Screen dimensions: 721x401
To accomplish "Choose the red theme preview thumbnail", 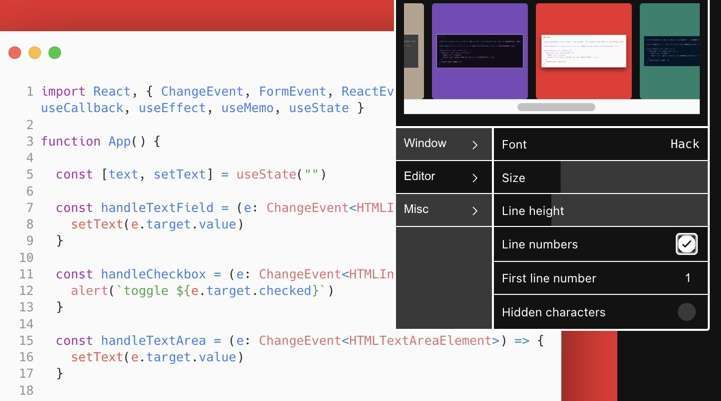I will [x=583, y=50].
